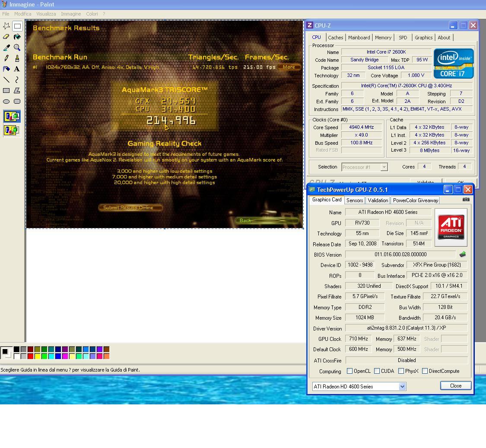Enable opaque selection mode option
The width and height of the screenshot is (486, 448).
pos(12,117)
